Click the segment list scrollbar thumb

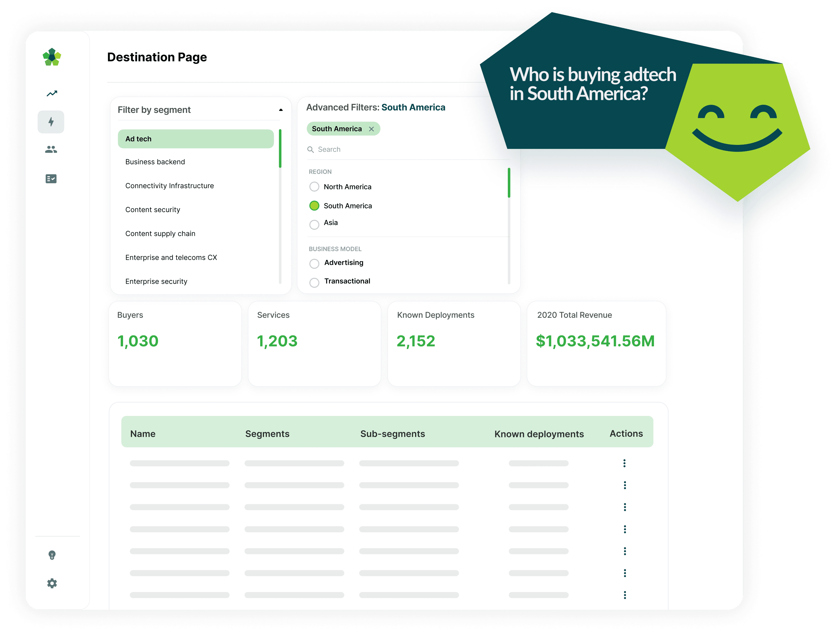(280, 148)
